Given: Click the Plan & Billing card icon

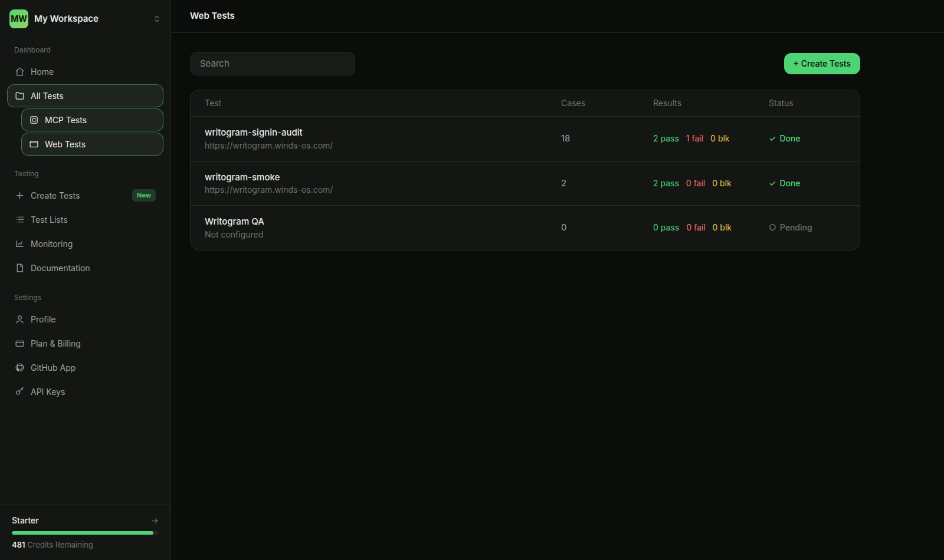Looking at the screenshot, I should tap(19, 344).
